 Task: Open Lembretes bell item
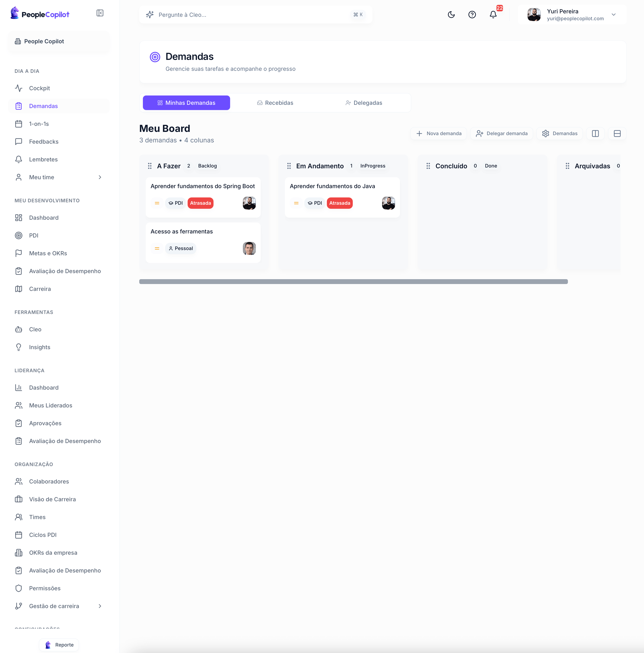pyautogui.click(x=59, y=160)
